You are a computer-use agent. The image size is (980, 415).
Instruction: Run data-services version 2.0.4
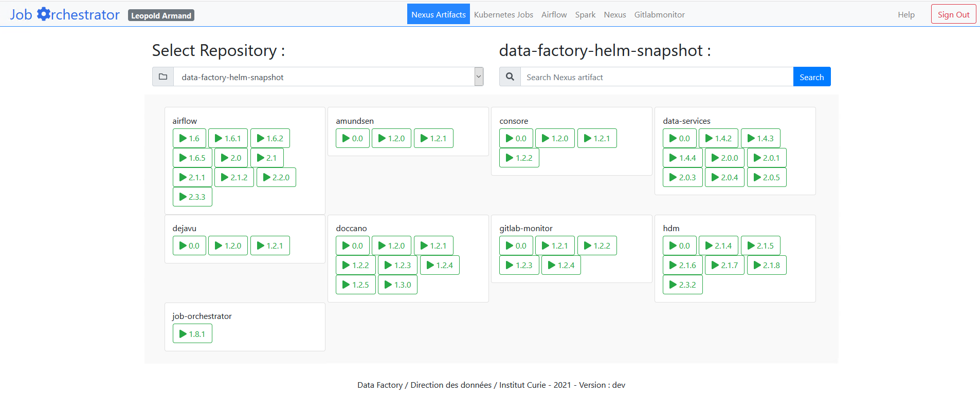pyautogui.click(x=724, y=177)
